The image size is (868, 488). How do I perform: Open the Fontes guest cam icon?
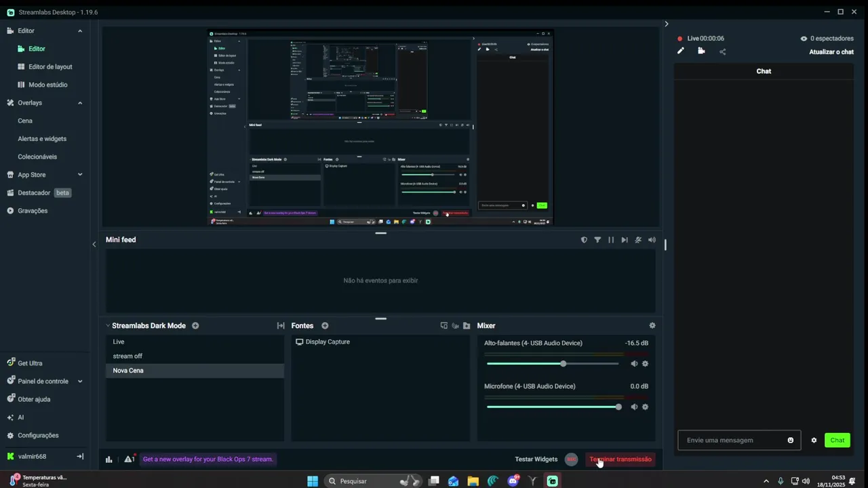coord(456,325)
